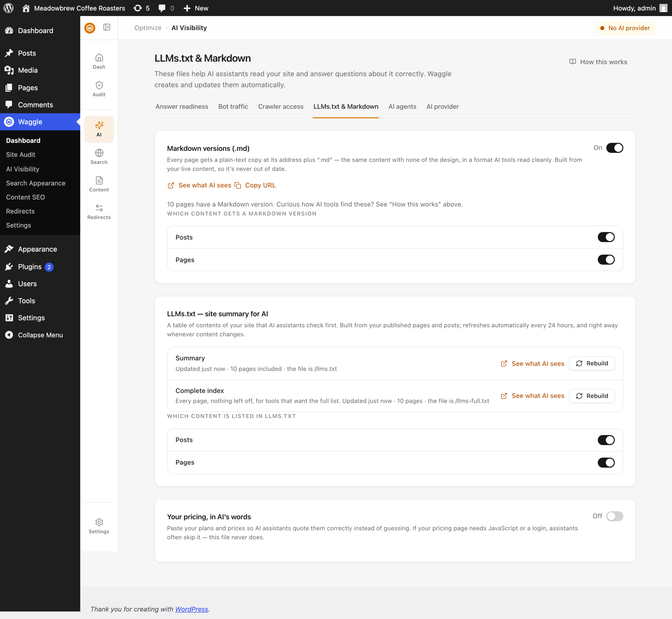Rebuild the Complete index file
Screen dimensions: 672x619
[592, 396]
